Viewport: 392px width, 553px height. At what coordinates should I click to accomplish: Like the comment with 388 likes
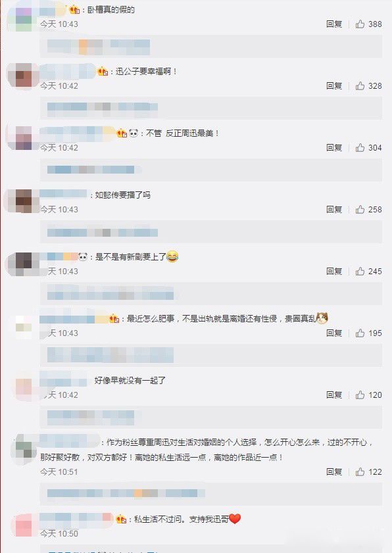360,24
